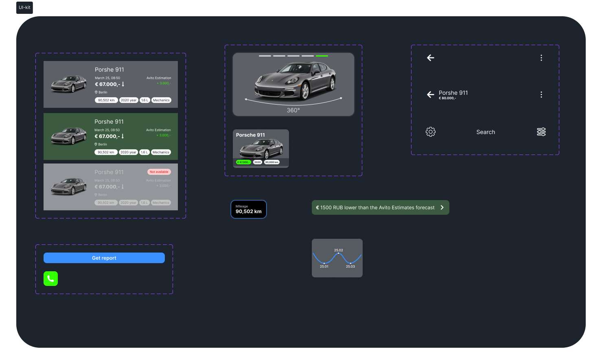602x364 pixels.
Task: Click the back arrow in the top header
Action: [430, 58]
